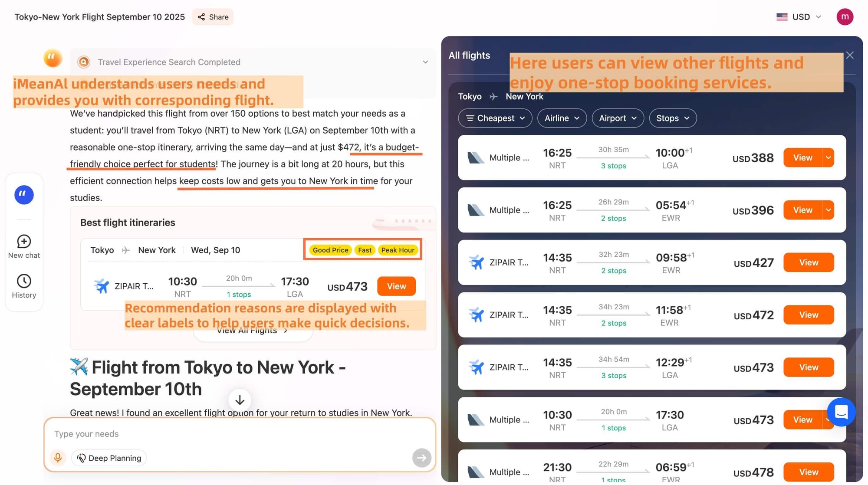Open the profile avatar menu
The width and height of the screenshot is (868, 485).
(845, 16)
